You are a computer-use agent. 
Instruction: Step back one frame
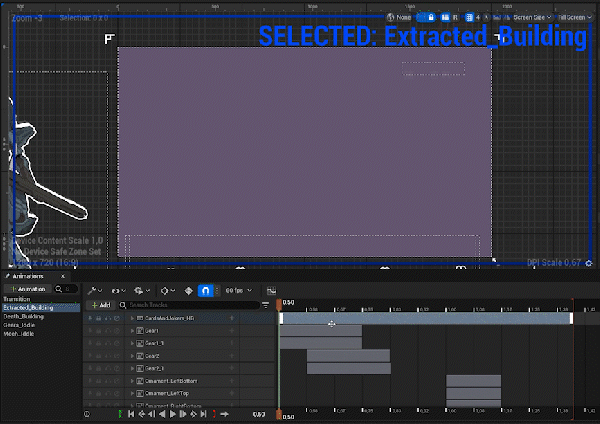tap(152, 414)
